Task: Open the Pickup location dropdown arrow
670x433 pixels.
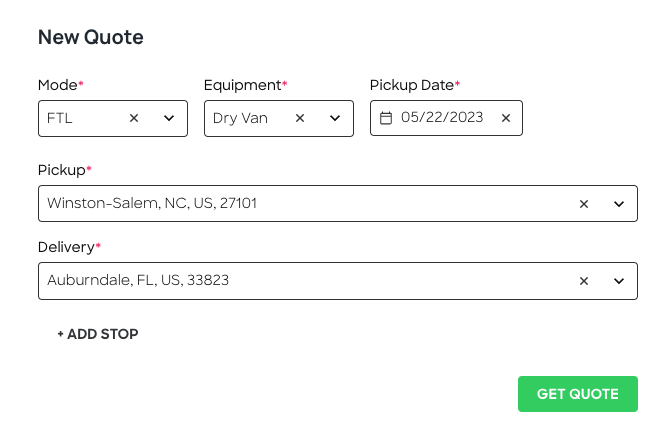Action: [619, 204]
